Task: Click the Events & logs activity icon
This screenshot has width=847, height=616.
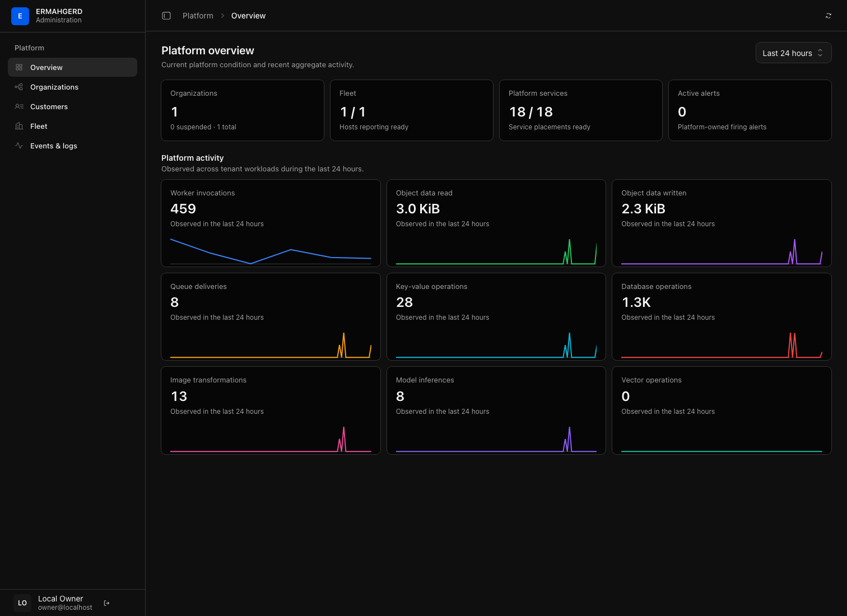Action: pos(19,146)
